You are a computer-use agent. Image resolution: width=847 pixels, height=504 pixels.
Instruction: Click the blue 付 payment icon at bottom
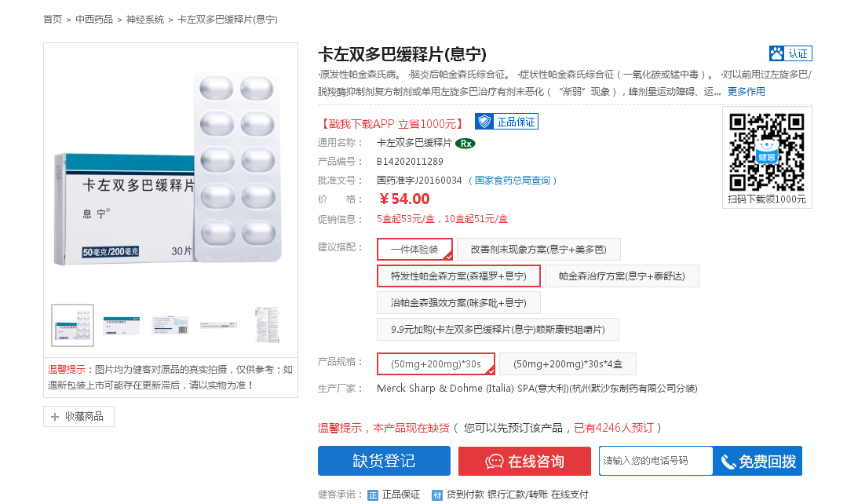tap(437, 495)
